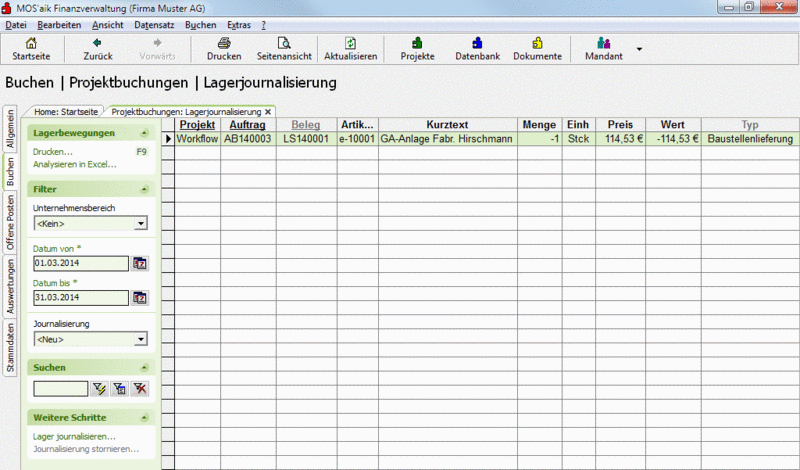The height and width of the screenshot is (470, 800).
Task: Select the row marker arrow of Workflow row
Action: click(168, 139)
